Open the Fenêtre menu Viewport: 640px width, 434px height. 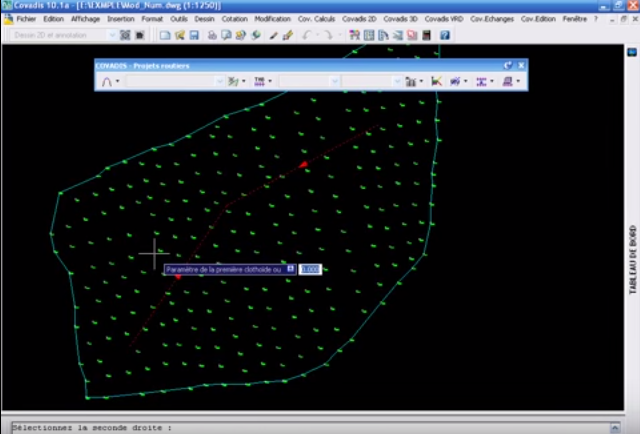coord(574,19)
